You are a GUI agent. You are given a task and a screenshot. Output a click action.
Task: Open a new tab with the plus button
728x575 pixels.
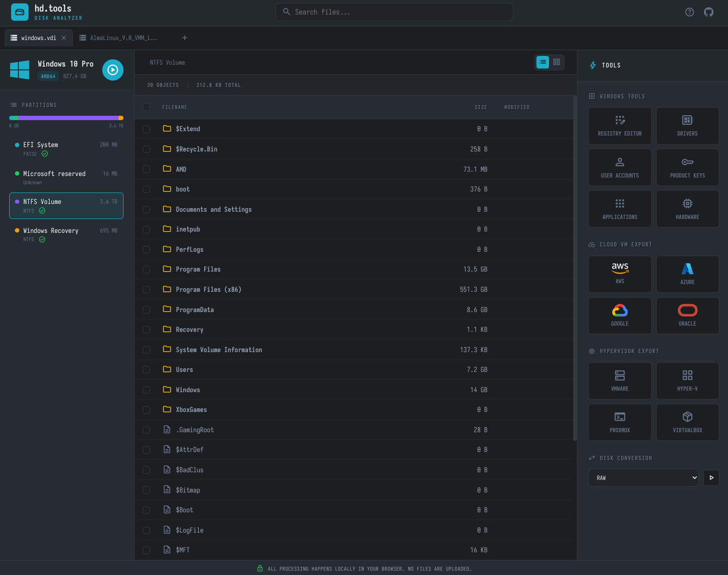185,38
